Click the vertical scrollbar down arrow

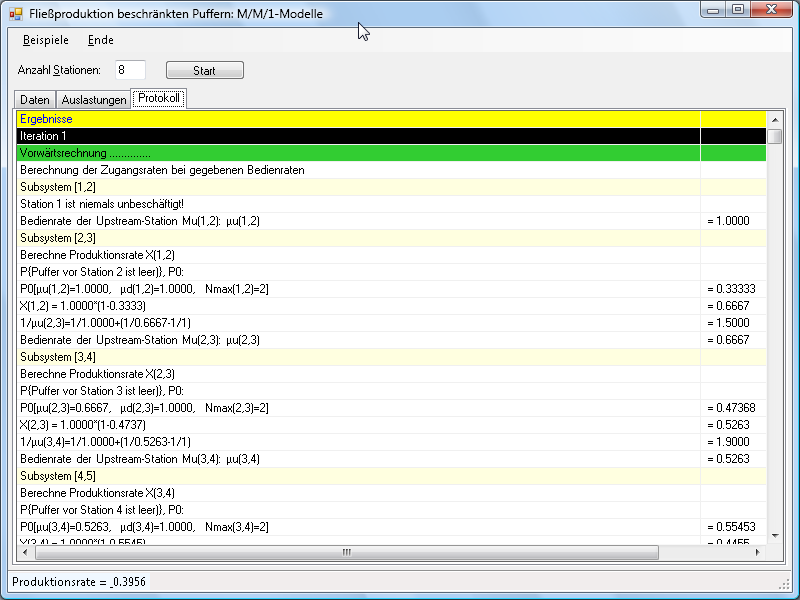tap(774, 537)
